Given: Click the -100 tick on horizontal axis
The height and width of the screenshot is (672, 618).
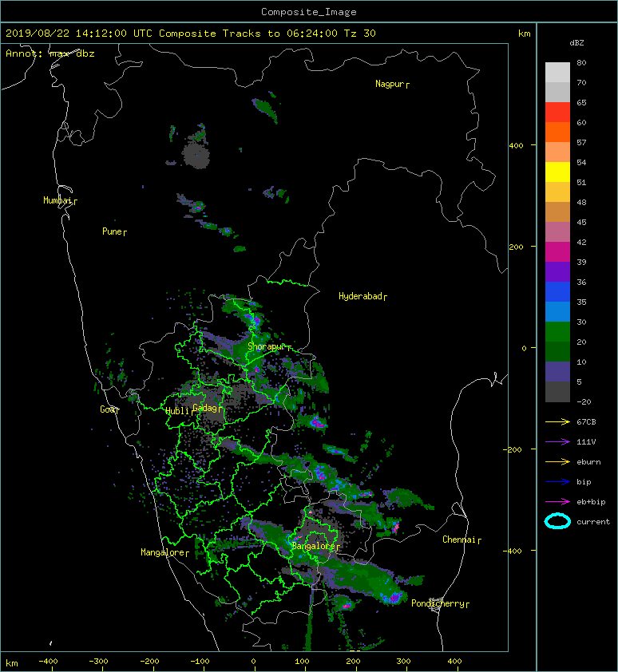Looking at the screenshot, I should click(200, 662).
